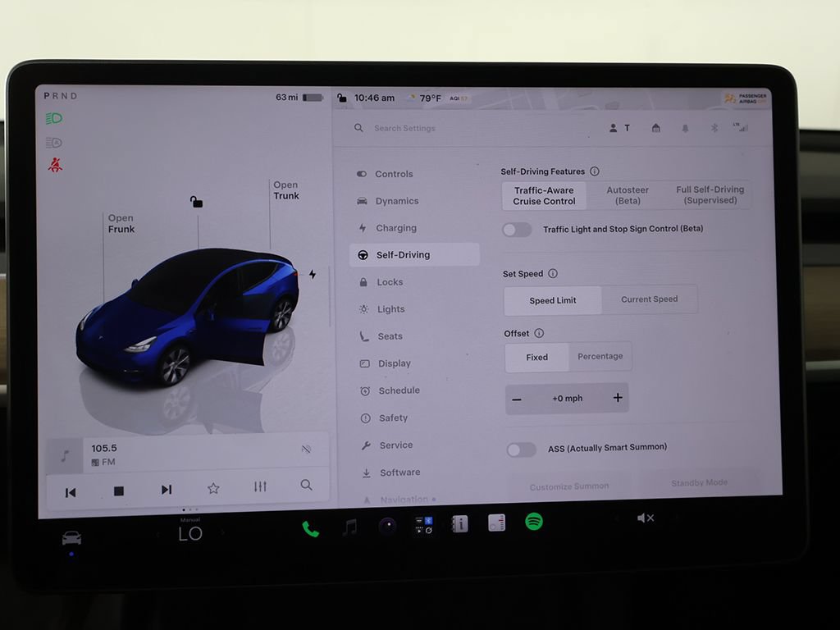This screenshot has width=840, height=630.
Task: Open notifications bell icon
Action: pyautogui.click(x=685, y=128)
